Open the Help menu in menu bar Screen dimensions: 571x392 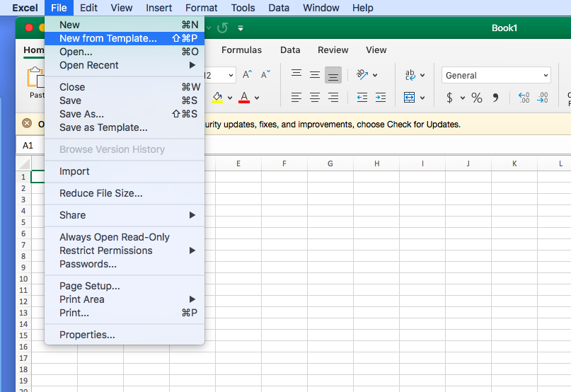(363, 8)
